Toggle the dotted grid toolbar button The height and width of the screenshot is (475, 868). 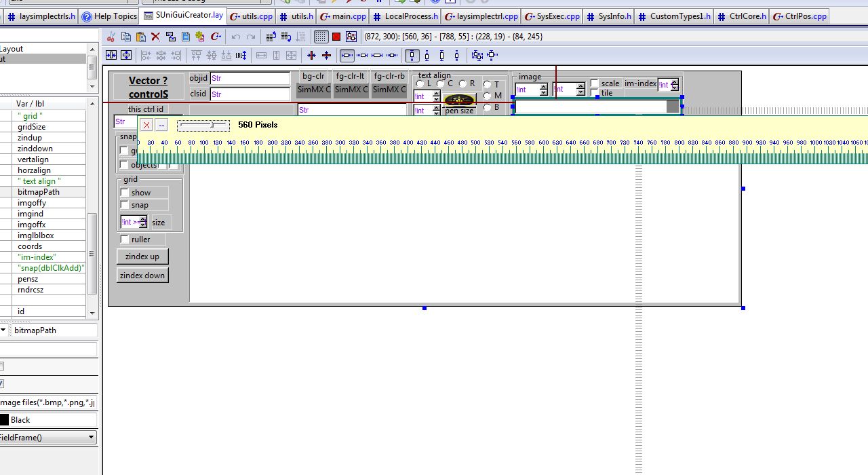click(x=321, y=37)
